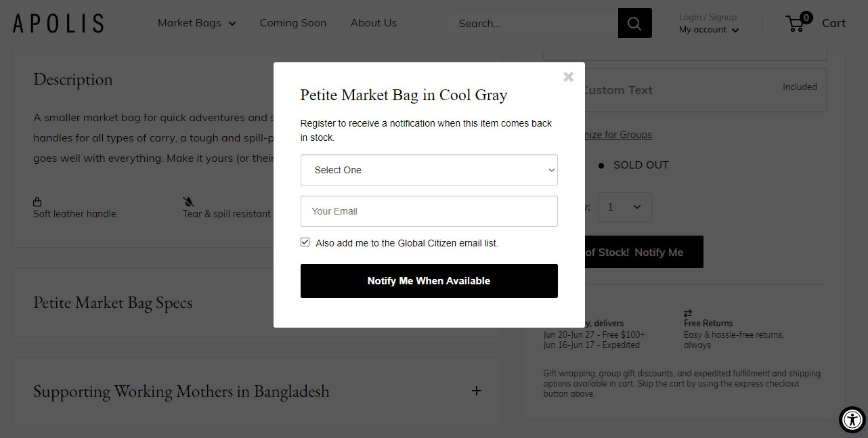Go to Coming Soon page
Image resolution: width=868 pixels, height=438 pixels.
click(292, 23)
